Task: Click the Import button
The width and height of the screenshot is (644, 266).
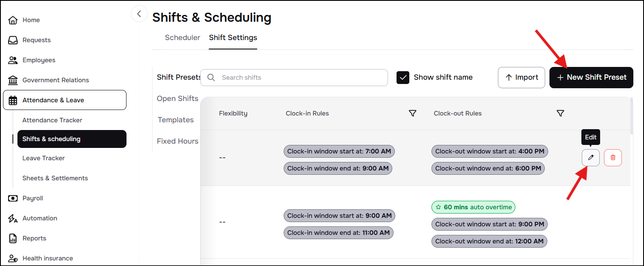Action: (521, 78)
